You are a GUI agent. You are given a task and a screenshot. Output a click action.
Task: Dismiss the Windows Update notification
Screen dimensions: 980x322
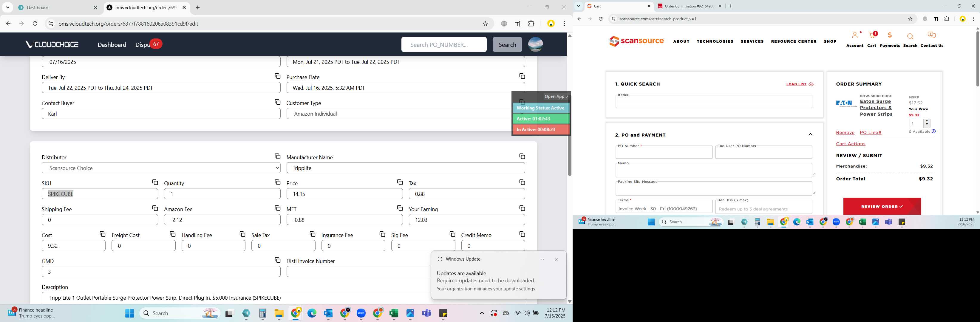[x=556, y=259]
